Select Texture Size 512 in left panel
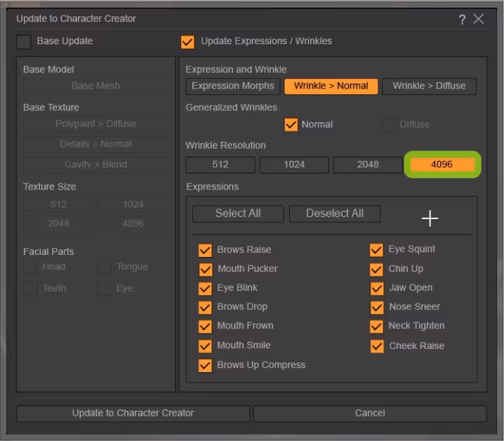Image resolution: width=504 pixels, height=441 pixels. [58, 204]
